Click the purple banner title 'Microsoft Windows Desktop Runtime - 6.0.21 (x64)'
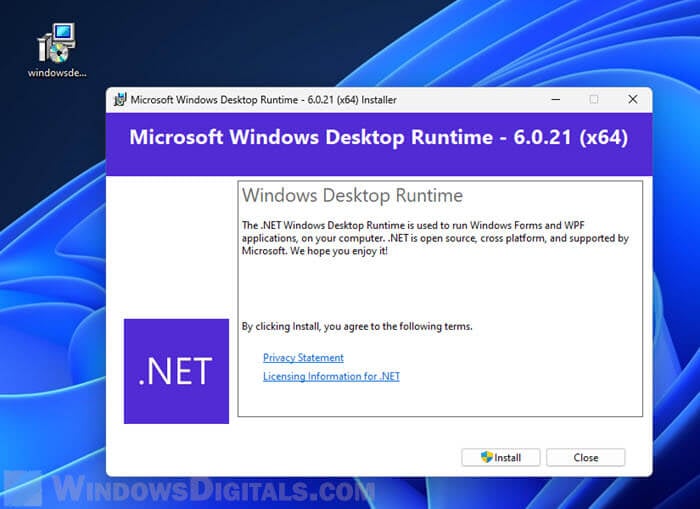Image resolution: width=700 pixels, height=509 pixels. coord(379,137)
